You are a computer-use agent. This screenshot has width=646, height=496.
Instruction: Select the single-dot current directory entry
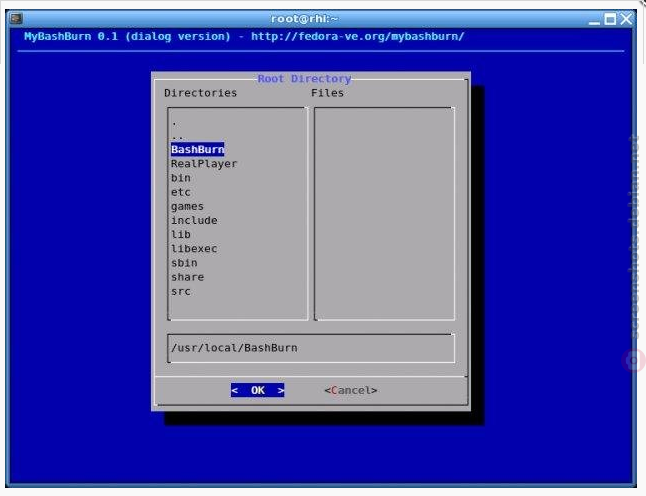(x=174, y=123)
